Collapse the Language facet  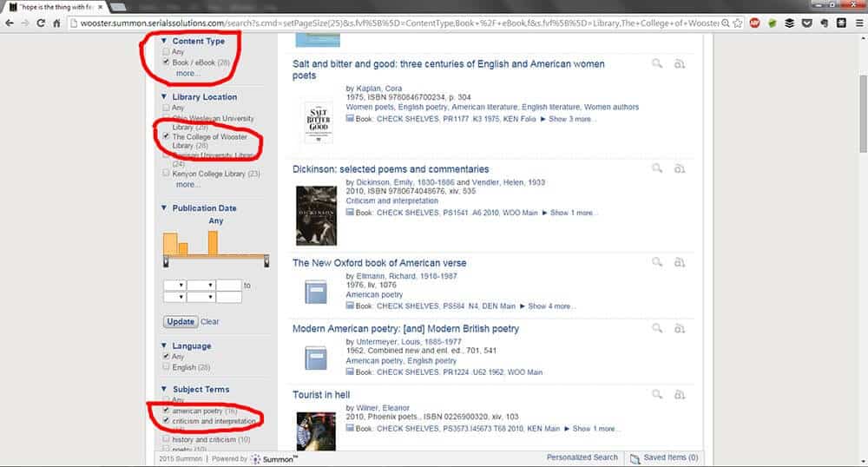tap(164, 345)
